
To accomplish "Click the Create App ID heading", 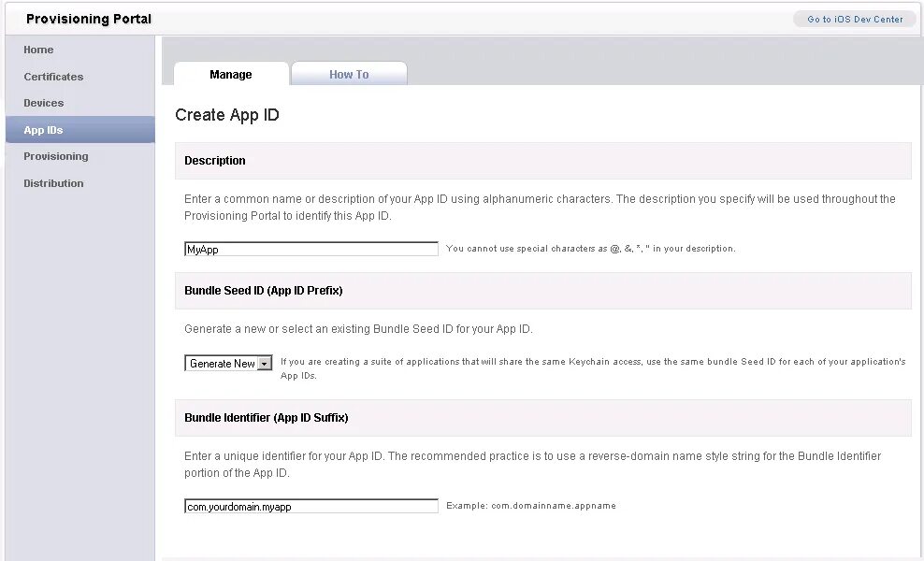I will (227, 115).
